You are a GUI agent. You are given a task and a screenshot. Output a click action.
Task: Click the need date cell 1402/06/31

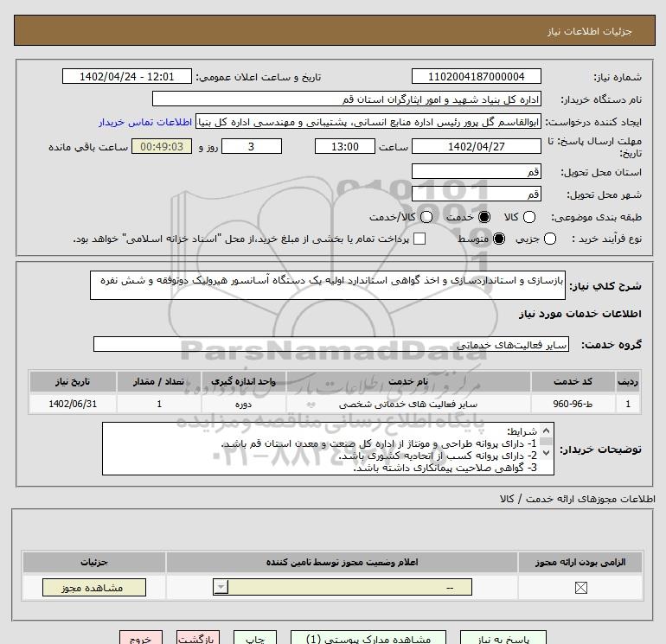coord(73,404)
